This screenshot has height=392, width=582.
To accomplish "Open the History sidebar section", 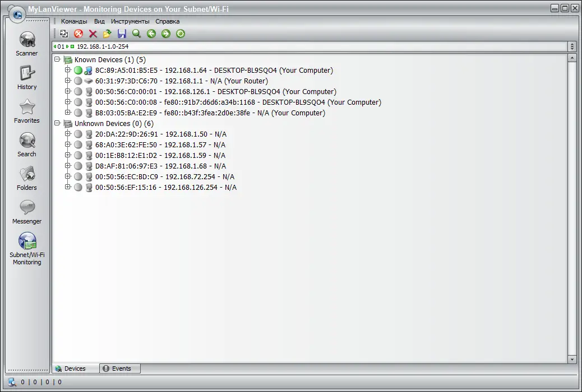I will (27, 77).
